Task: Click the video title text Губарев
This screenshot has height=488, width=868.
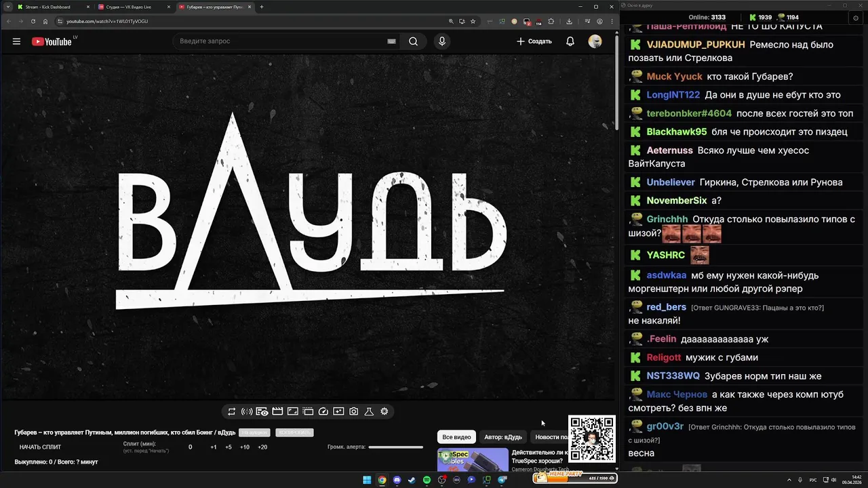Action: pos(125,432)
